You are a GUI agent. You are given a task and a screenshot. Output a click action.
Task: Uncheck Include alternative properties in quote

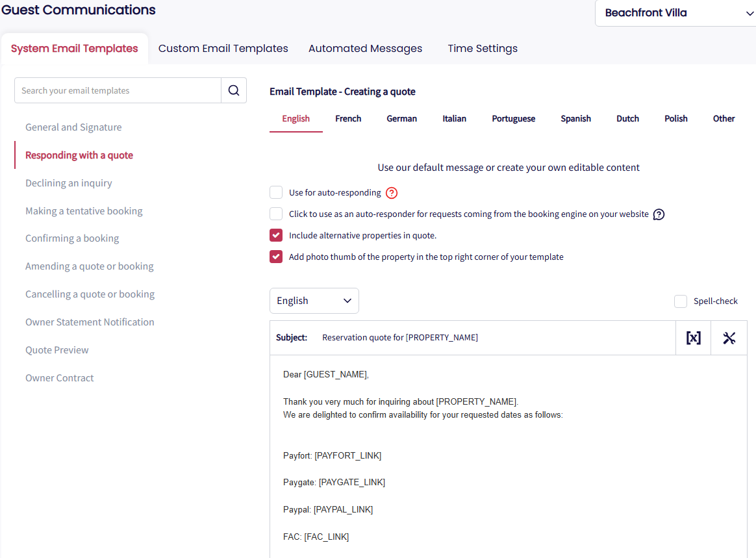click(276, 235)
